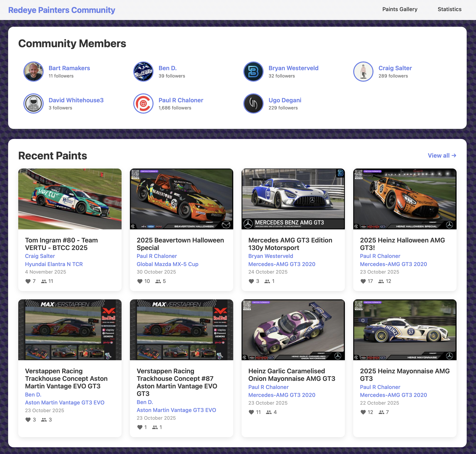Click Ugo Degani's dark avatar
The image size is (476, 454).
pyautogui.click(x=253, y=103)
